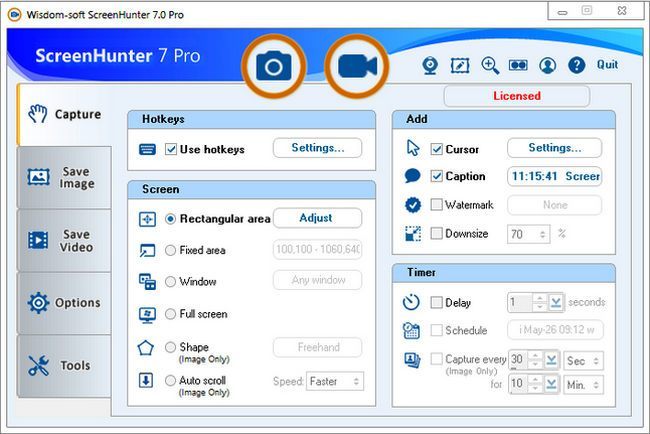The image size is (650, 434).
Task: Select the Auto scroll radio button
Action: (170, 381)
